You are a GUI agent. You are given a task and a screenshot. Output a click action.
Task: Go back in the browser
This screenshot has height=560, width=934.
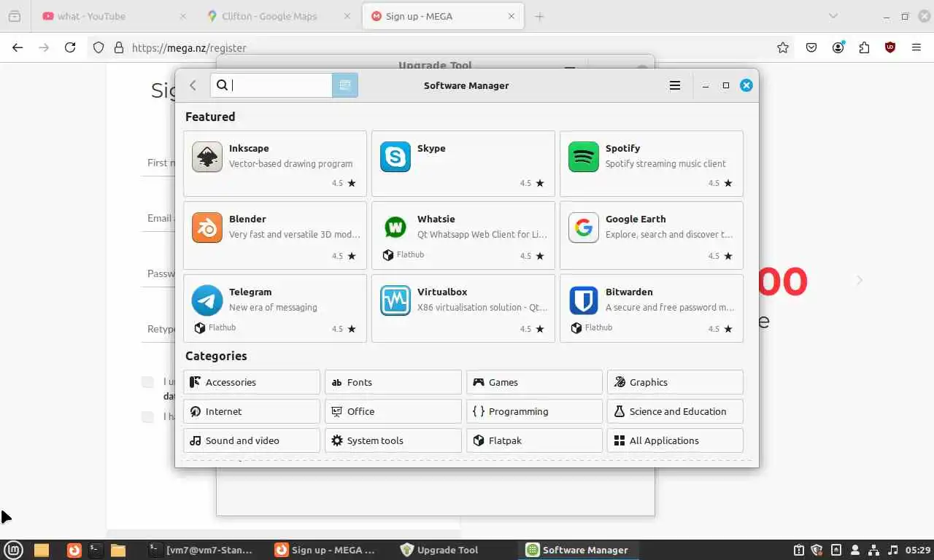18,47
